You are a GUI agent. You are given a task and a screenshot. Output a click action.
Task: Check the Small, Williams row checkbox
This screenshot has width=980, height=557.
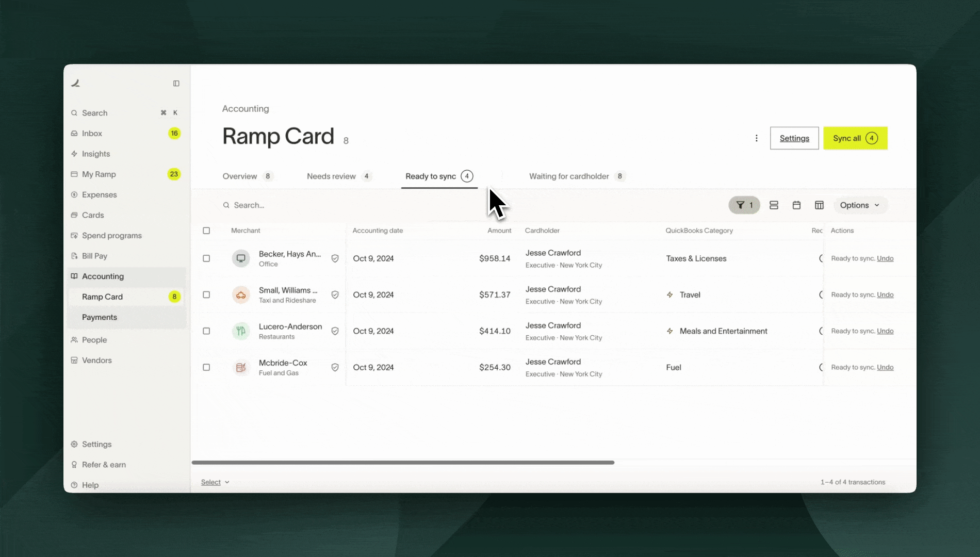(206, 295)
